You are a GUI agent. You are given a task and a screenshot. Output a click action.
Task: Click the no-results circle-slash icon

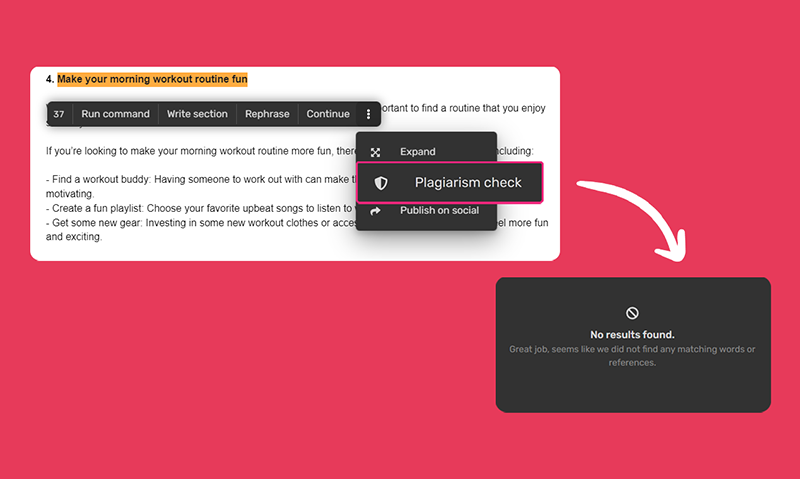pos(632,313)
